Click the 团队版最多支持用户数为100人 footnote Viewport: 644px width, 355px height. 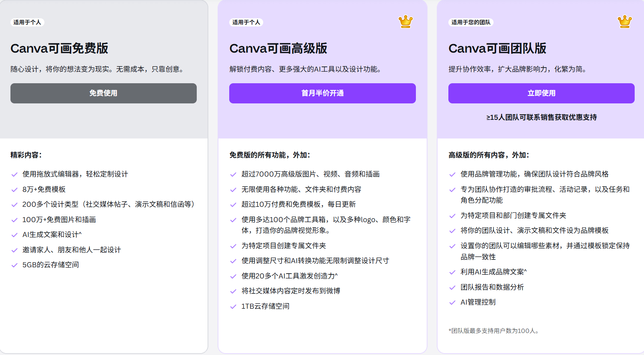494,330
